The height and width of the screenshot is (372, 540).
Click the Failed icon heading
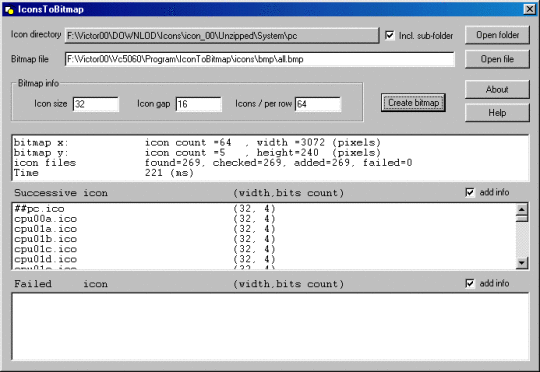pyautogui.click(x=61, y=284)
